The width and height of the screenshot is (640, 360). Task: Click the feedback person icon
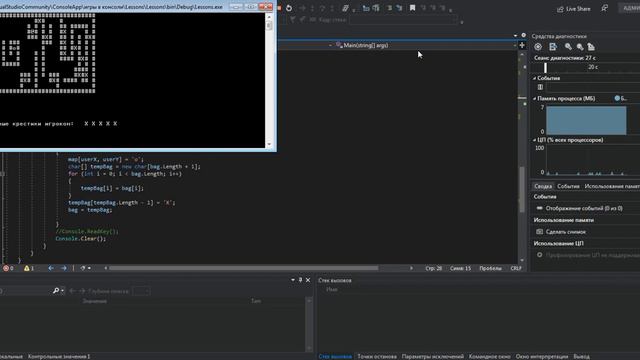(604, 8)
